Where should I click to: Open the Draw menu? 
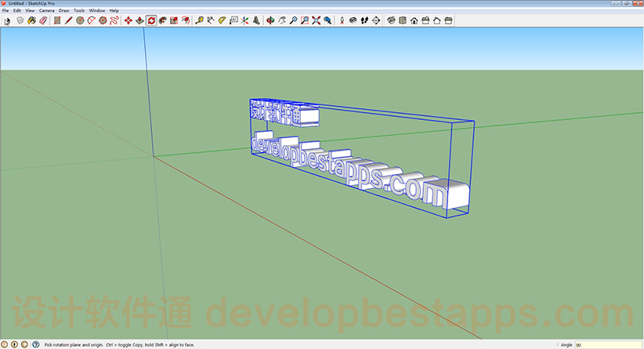64,11
